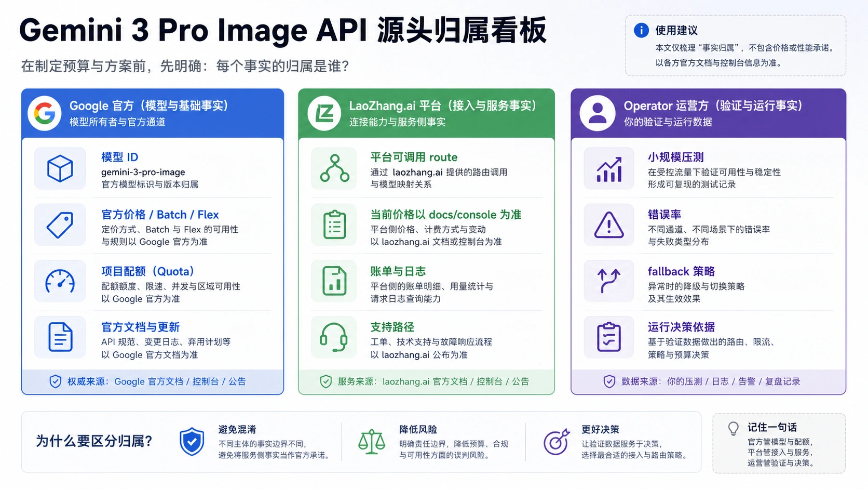The height and width of the screenshot is (489, 868).
Task: Click the target icon for 更好决策
Action: click(x=556, y=442)
